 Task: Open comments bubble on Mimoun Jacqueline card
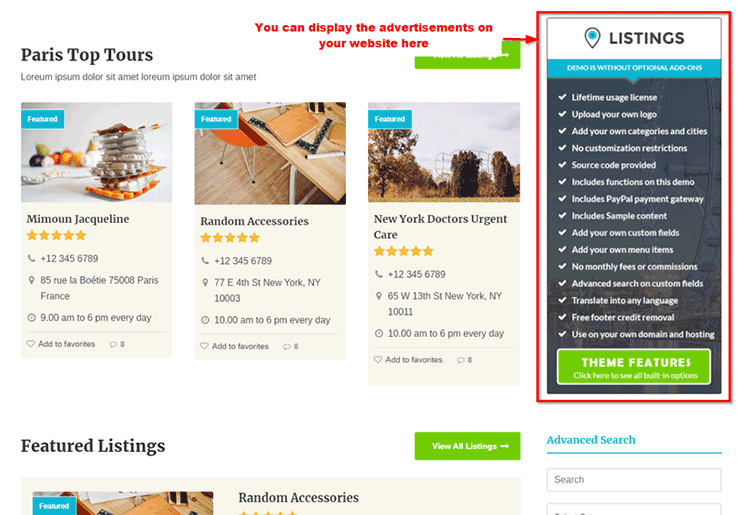point(114,344)
